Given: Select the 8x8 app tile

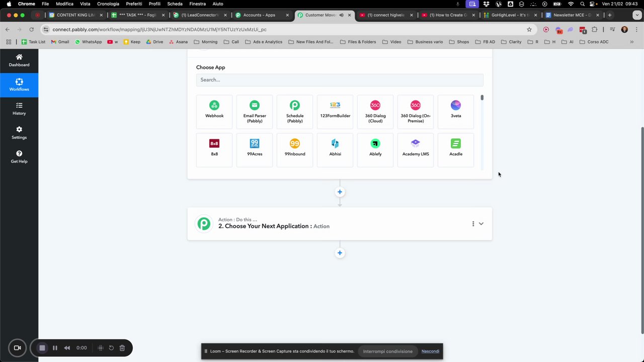Looking at the screenshot, I should [214, 150].
